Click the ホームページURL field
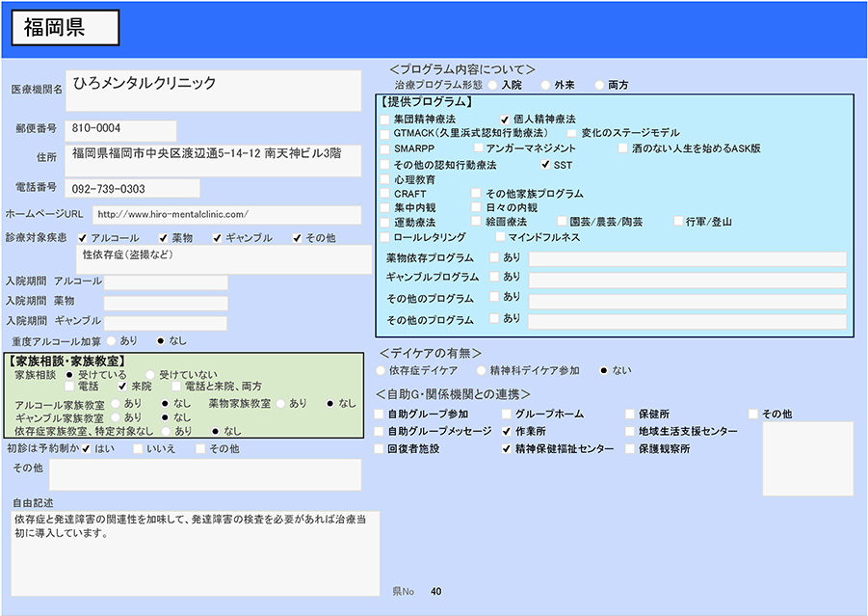Image resolution: width=868 pixels, height=616 pixels. 226,215
